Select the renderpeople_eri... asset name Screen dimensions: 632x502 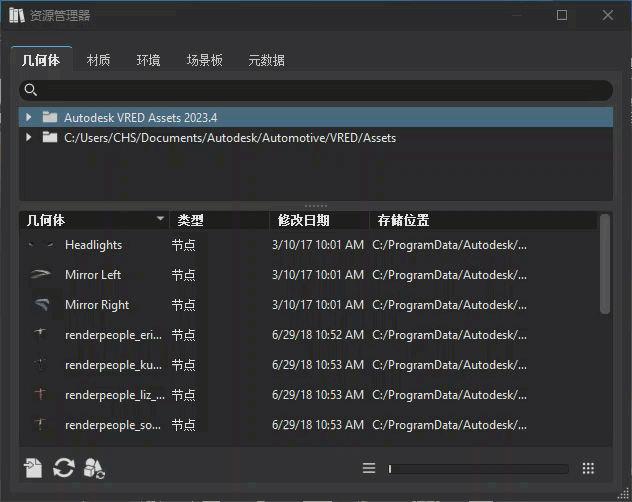(113, 335)
